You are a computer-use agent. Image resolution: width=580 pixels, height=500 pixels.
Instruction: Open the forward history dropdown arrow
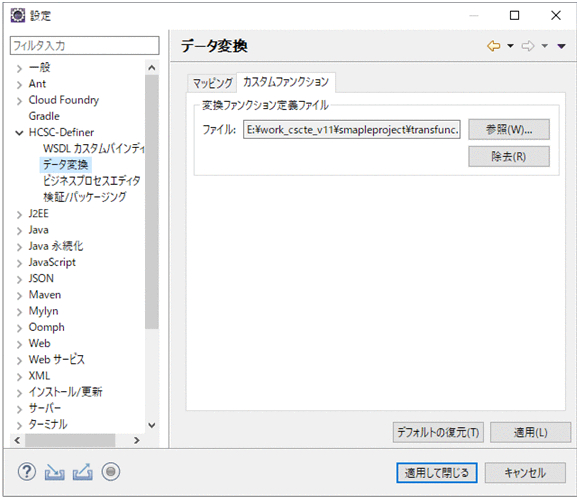pyautogui.click(x=544, y=46)
